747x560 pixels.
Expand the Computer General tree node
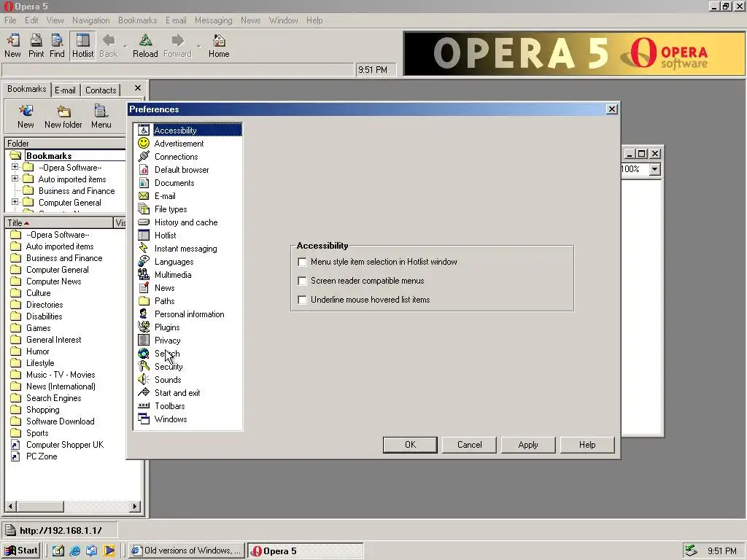(x=15, y=202)
